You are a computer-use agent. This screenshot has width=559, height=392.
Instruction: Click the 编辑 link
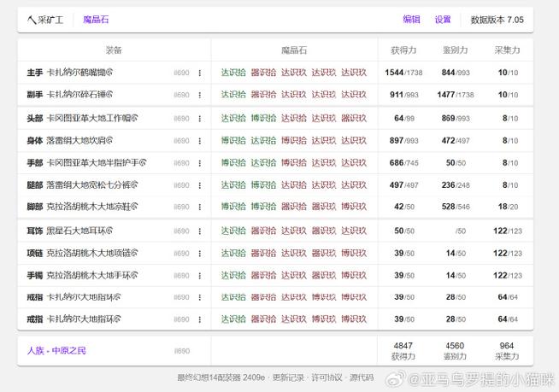pos(411,20)
